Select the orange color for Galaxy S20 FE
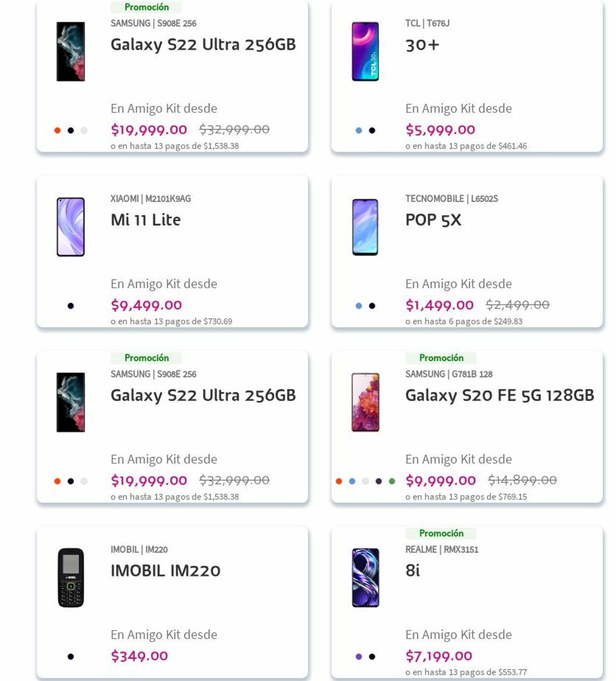This screenshot has height=681, width=616. tap(339, 481)
